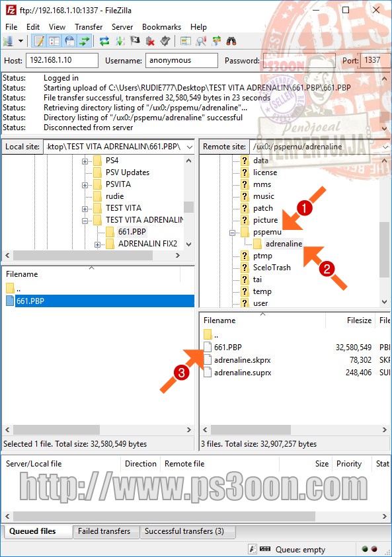Select 661.PBP in the local file list
Viewport: 392px width, 557px height.
(100, 301)
